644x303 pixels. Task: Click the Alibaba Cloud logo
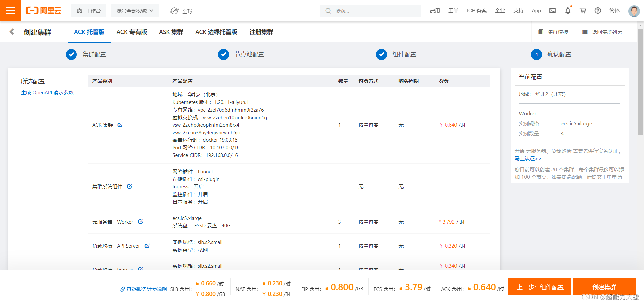(x=44, y=11)
